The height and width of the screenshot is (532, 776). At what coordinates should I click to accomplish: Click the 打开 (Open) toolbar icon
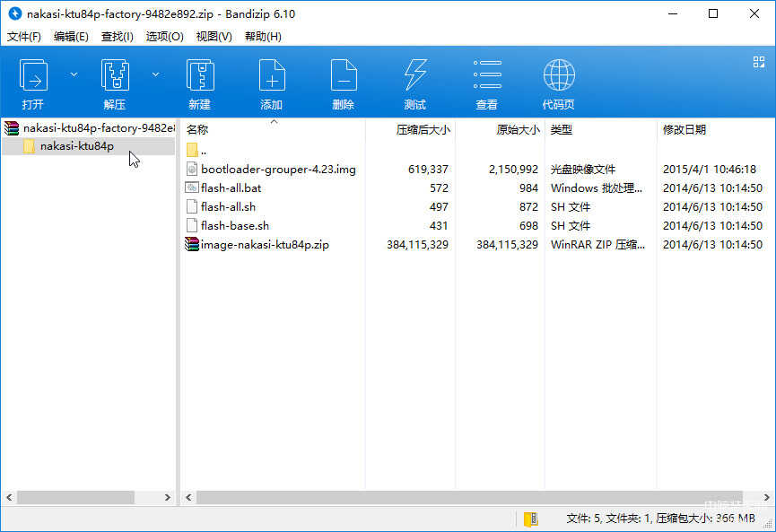click(x=33, y=75)
